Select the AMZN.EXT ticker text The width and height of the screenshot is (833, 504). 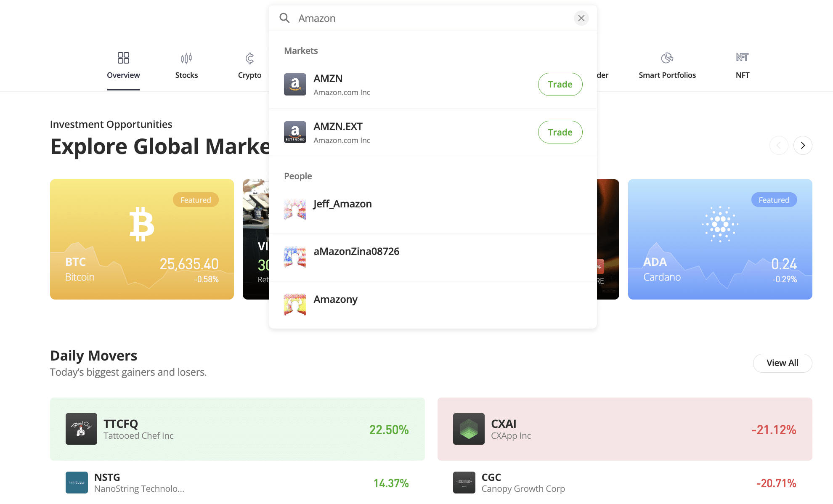coord(338,127)
